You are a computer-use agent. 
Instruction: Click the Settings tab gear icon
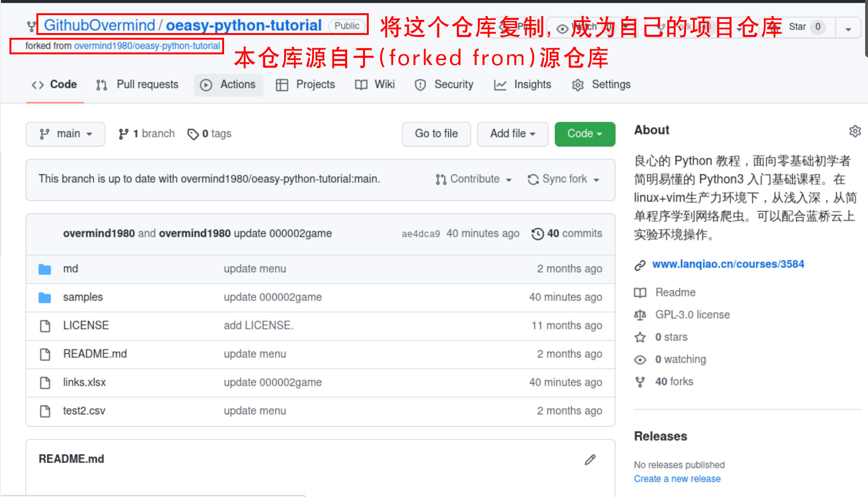pyautogui.click(x=578, y=85)
